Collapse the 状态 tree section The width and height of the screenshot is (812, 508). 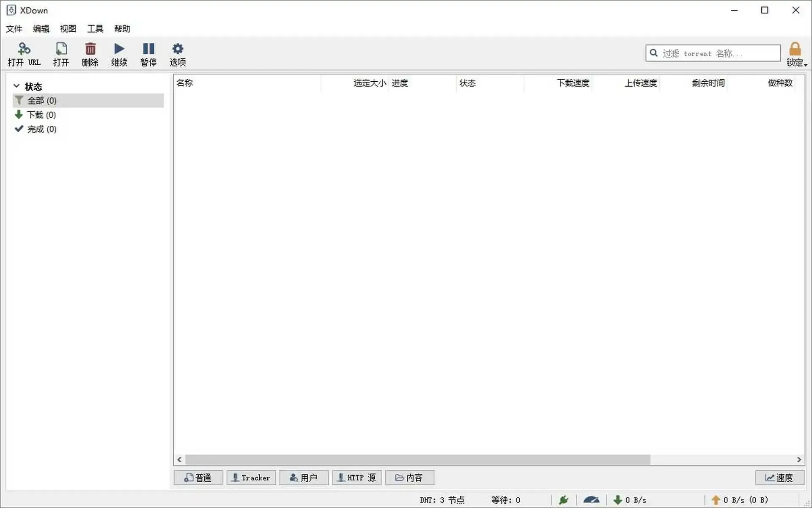[x=16, y=86]
